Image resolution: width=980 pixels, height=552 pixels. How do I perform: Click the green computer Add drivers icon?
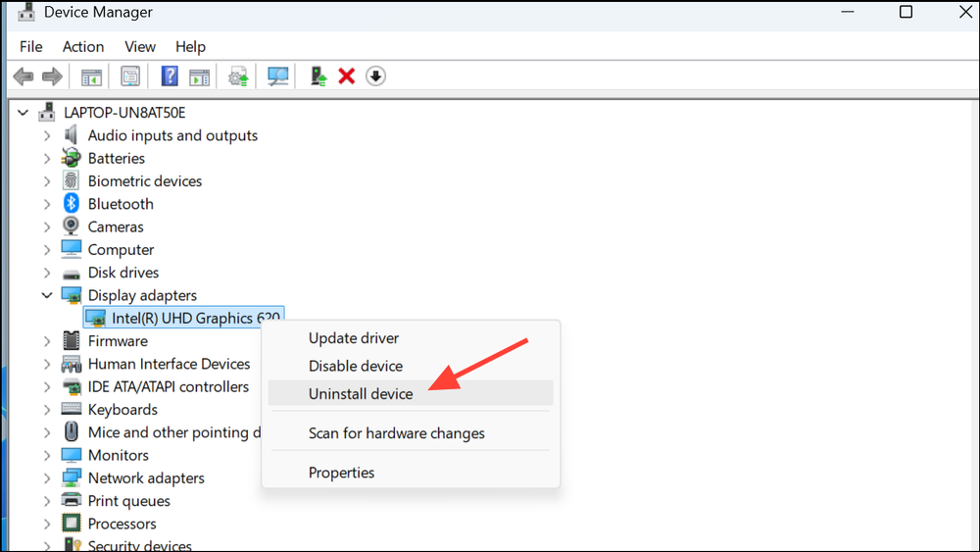click(318, 76)
